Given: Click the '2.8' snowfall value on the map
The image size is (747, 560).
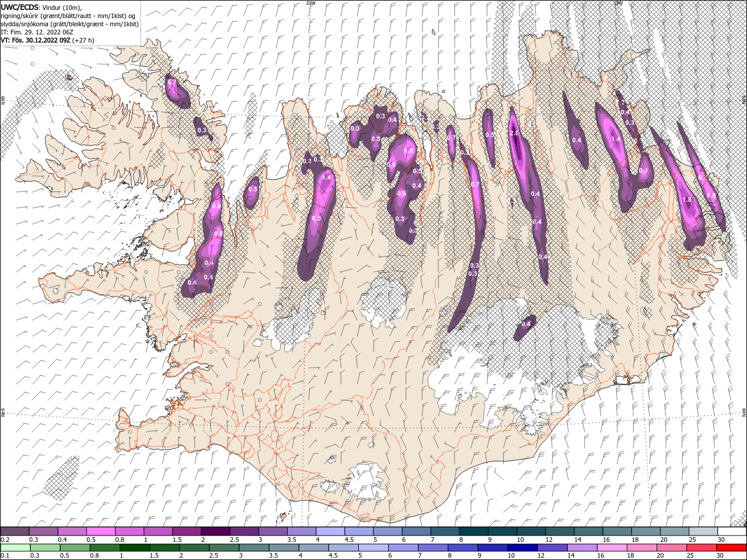Looking at the screenshot, I should [x=514, y=134].
